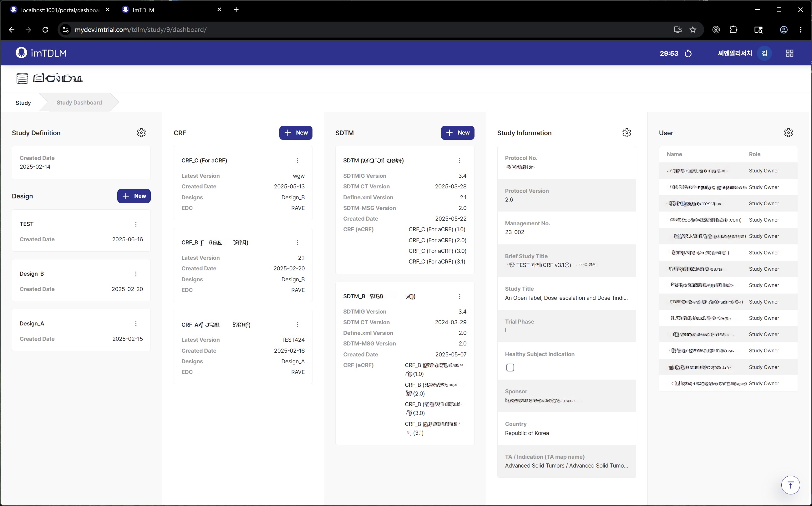Select the Study breadcrumb tab
Viewport: 812px width, 506px height.
pyautogui.click(x=23, y=103)
